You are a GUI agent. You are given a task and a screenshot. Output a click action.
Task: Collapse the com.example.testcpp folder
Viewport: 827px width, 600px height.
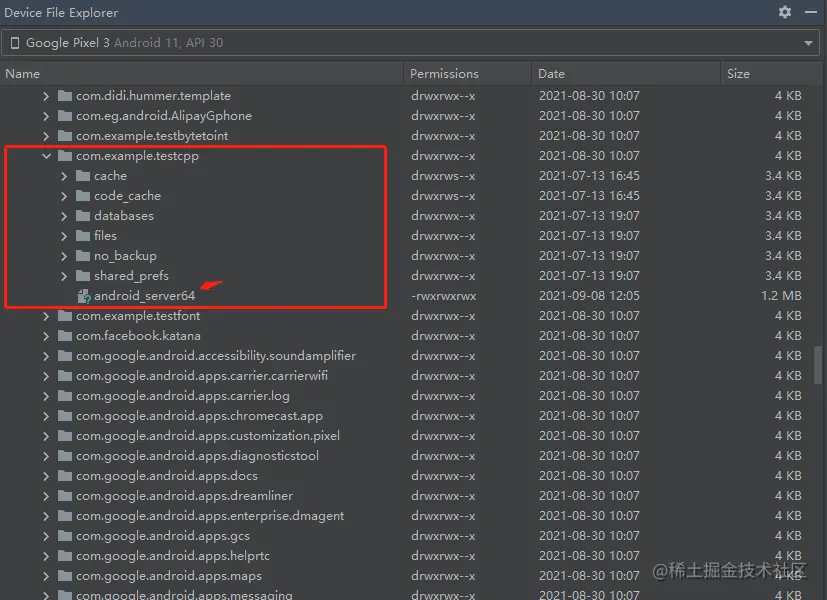point(46,156)
